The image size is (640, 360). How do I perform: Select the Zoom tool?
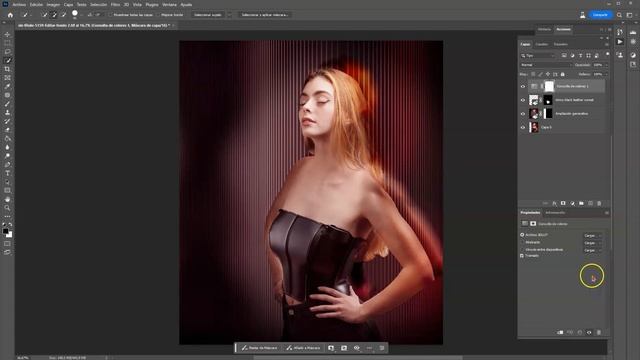(x=7, y=208)
